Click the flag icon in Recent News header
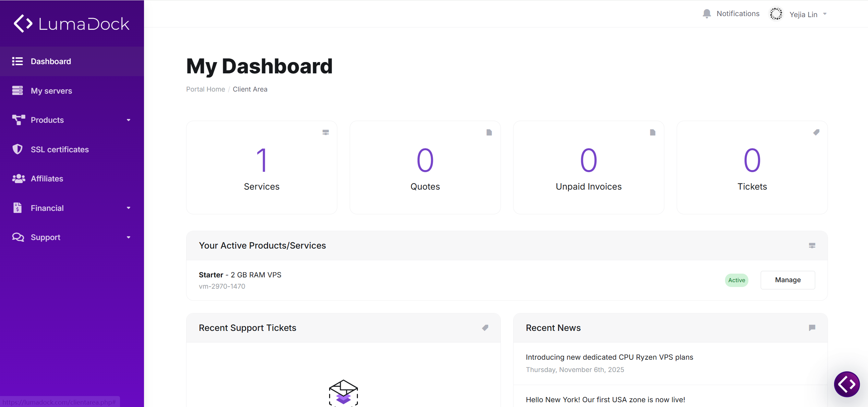Viewport: 868px width, 407px height. (x=812, y=328)
